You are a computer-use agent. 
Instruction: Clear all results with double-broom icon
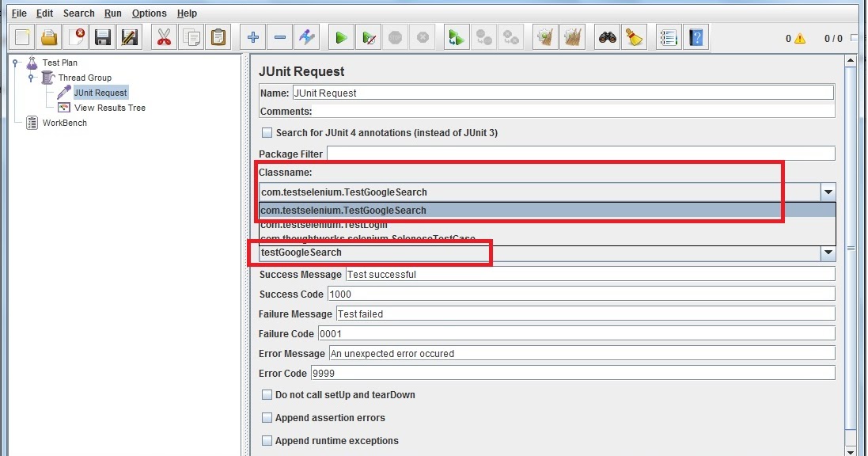tap(573, 36)
